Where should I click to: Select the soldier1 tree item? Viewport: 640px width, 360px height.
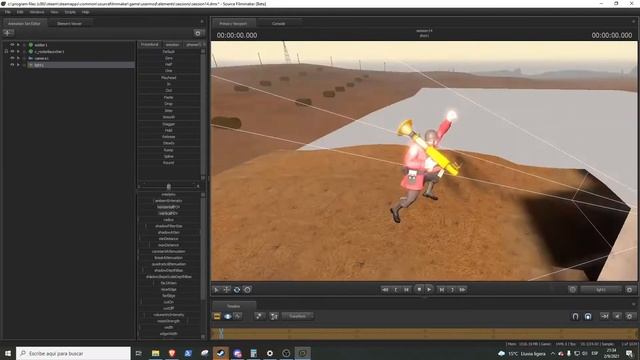41,45
